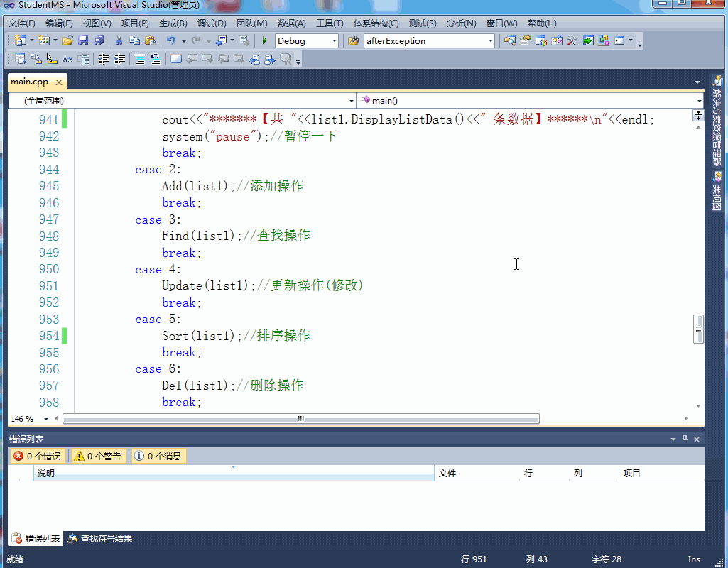Screen dimensions: 728x568
Task: Open the 生成(B) menu
Action: (x=173, y=23)
